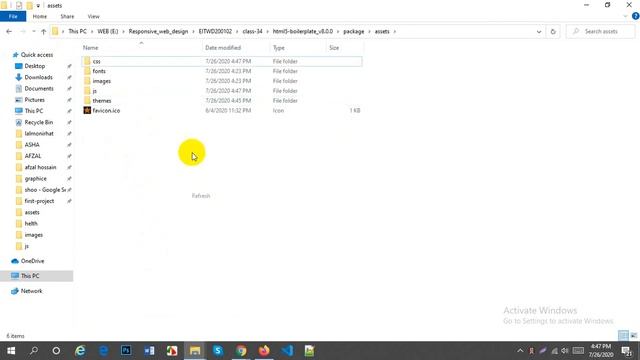
Task: Select the 1 KB size cell
Action: [355, 111]
